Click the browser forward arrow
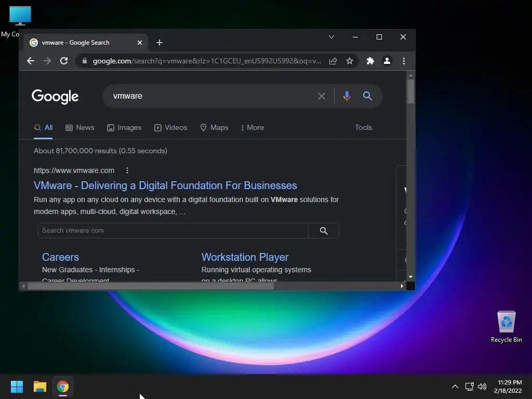 click(x=47, y=61)
